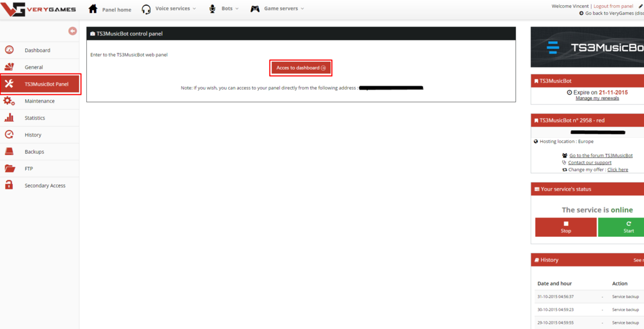The image size is (644, 329).
Task: Start the service with the Start button
Action: (621, 227)
